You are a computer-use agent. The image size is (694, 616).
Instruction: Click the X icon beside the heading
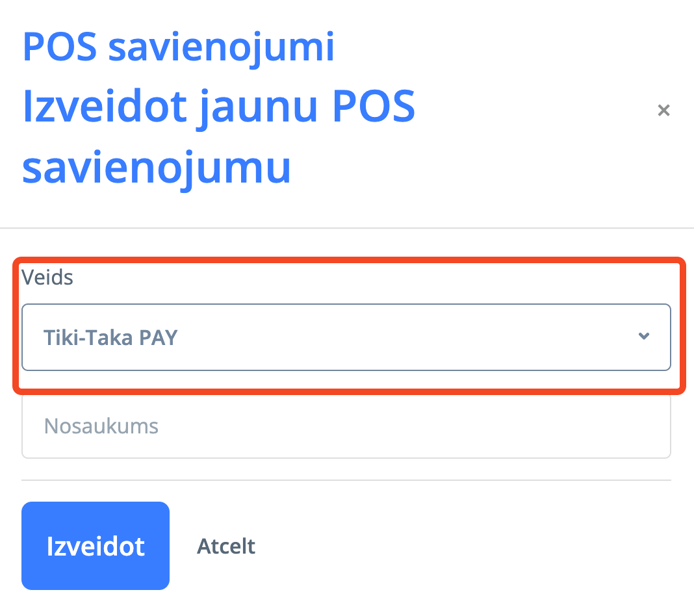click(x=663, y=110)
